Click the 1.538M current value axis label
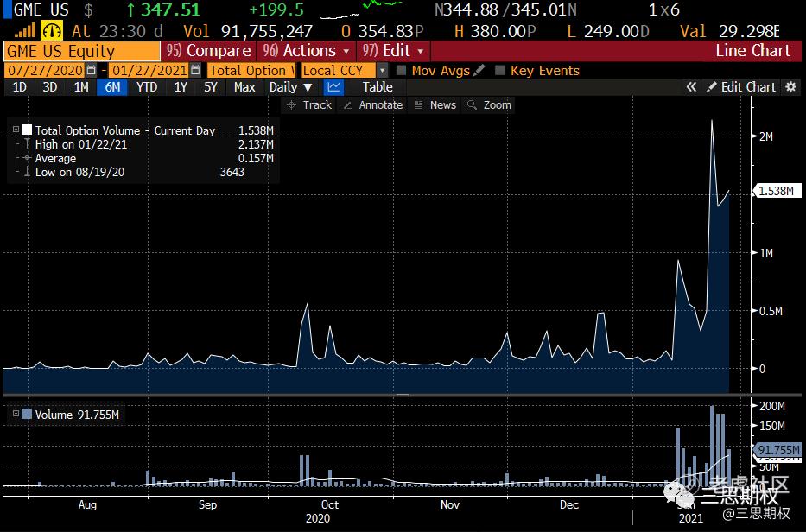Image resolution: width=806 pixels, height=532 pixels. [x=776, y=191]
